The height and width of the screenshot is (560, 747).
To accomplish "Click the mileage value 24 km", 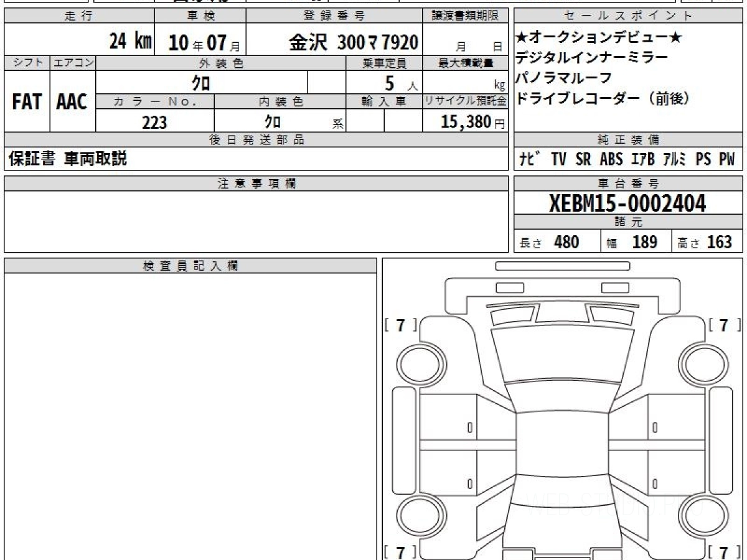I will click(x=130, y=42).
